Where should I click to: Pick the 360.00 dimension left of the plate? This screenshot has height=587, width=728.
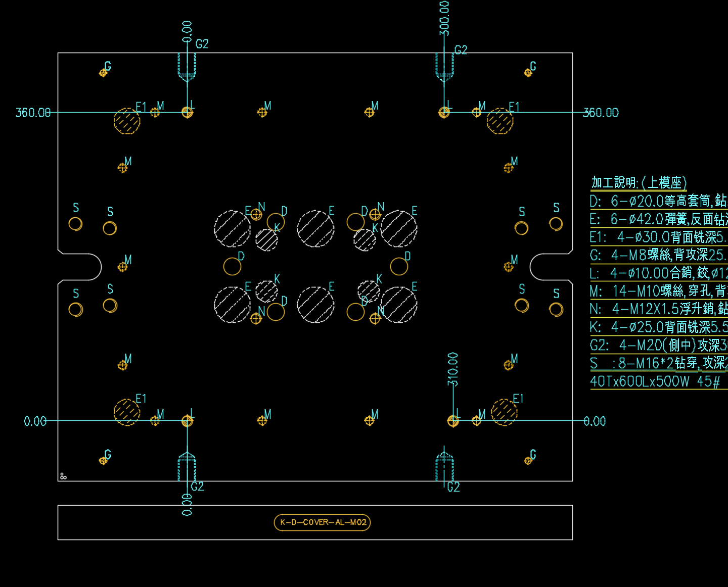point(33,113)
